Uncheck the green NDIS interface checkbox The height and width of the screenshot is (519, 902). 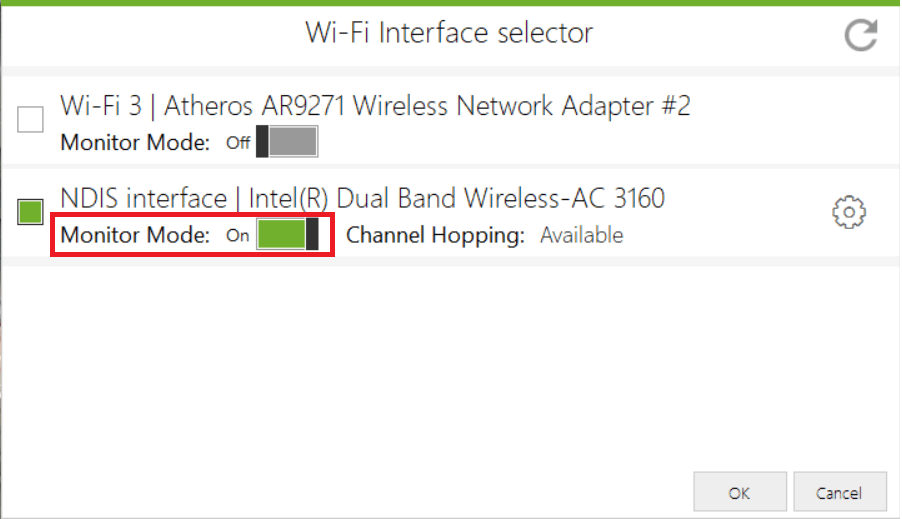click(x=30, y=212)
